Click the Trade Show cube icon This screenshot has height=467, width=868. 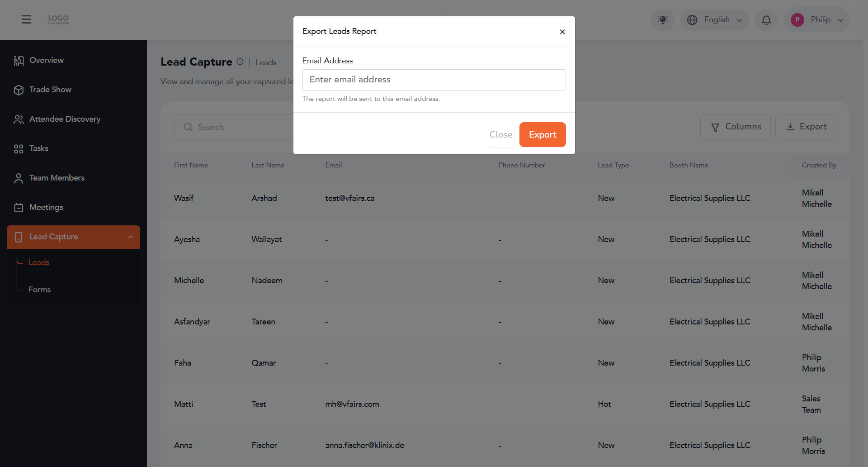19,90
